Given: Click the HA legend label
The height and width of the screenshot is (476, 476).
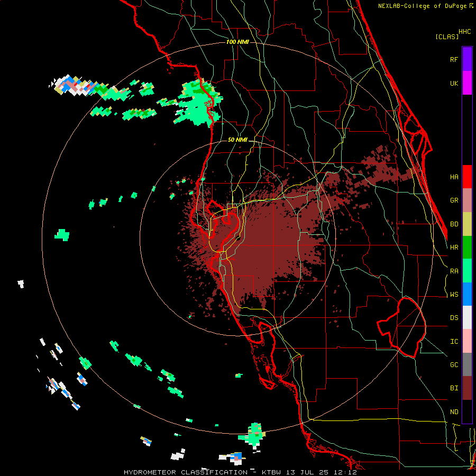Looking at the screenshot, I should point(454,177).
